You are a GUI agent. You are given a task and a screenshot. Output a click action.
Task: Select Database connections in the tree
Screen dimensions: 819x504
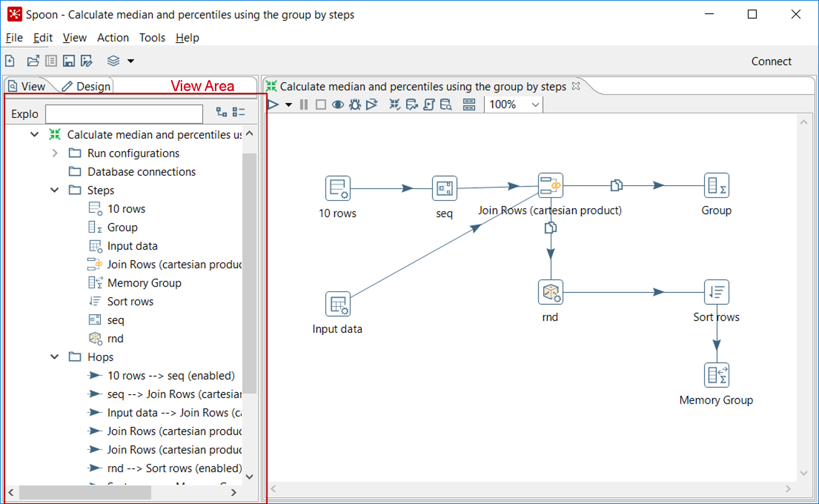pos(142,172)
